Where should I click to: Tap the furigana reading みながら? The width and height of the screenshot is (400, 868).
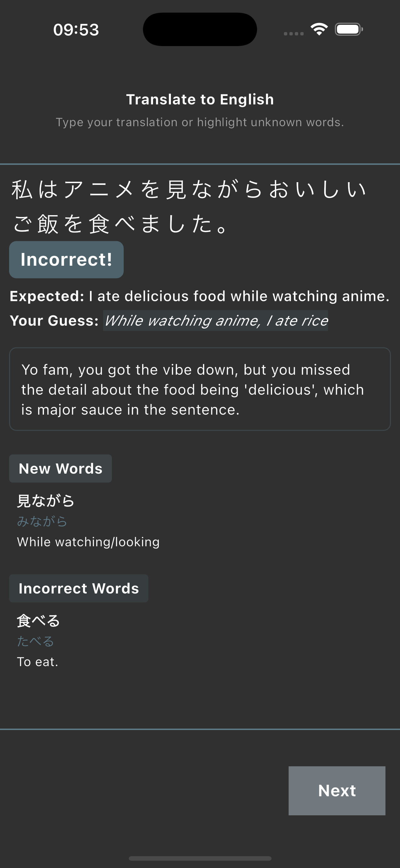click(x=42, y=521)
